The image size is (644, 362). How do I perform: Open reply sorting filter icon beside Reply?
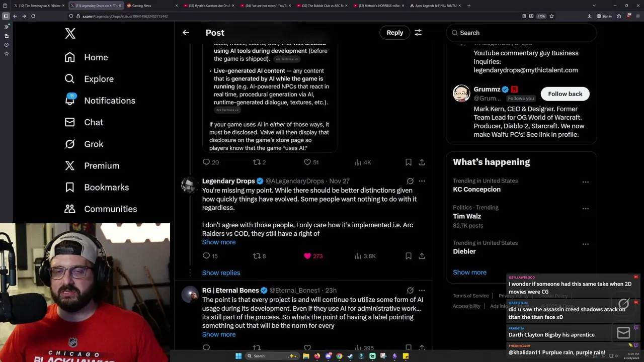(x=418, y=33)
